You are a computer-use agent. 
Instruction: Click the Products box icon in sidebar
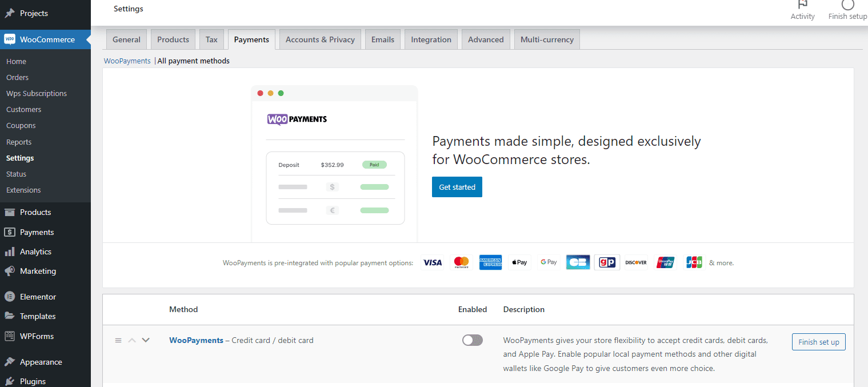click(x=10, y=212)
